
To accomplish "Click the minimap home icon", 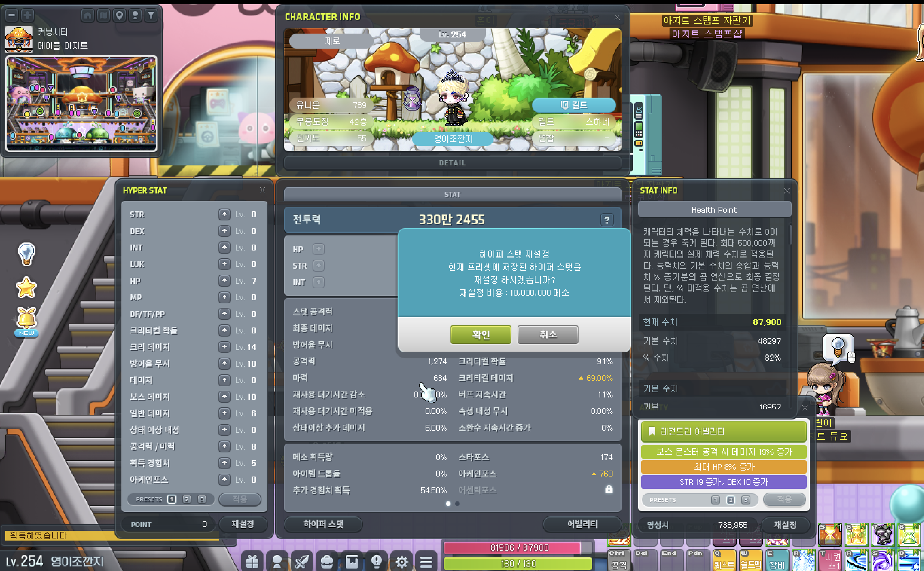I will [x=87, y=15].
